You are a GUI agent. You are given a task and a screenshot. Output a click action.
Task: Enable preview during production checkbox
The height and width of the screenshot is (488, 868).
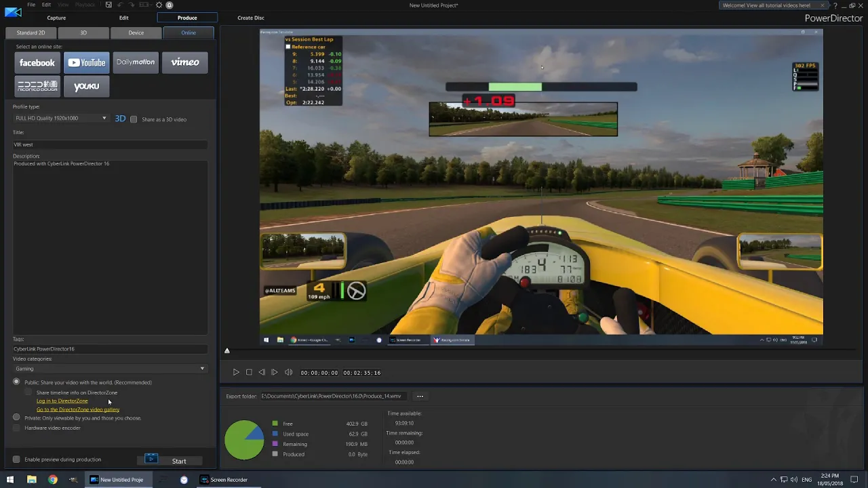click(x=16, y=460)
